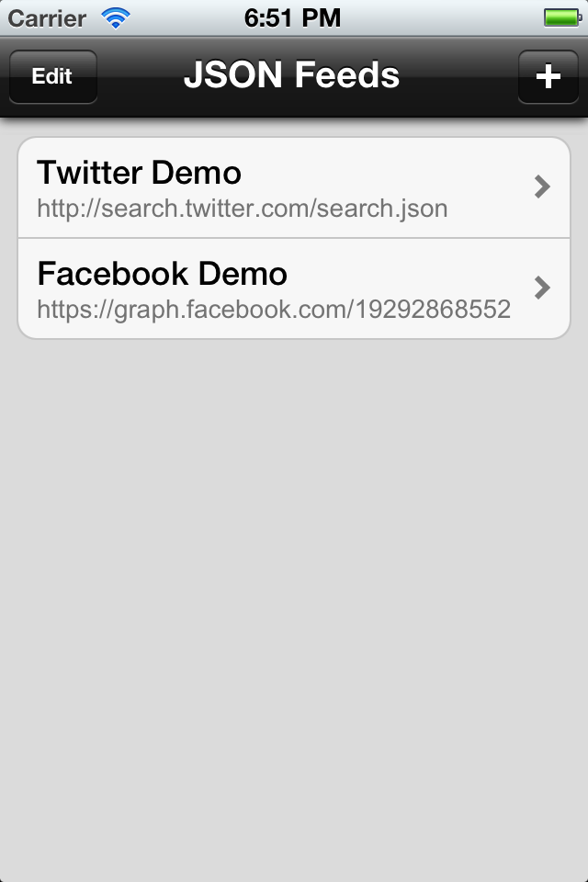This screenshot has height=882, width=588.
Task: Open the Facebook Demo row
Action: click(x=294, y=288)
